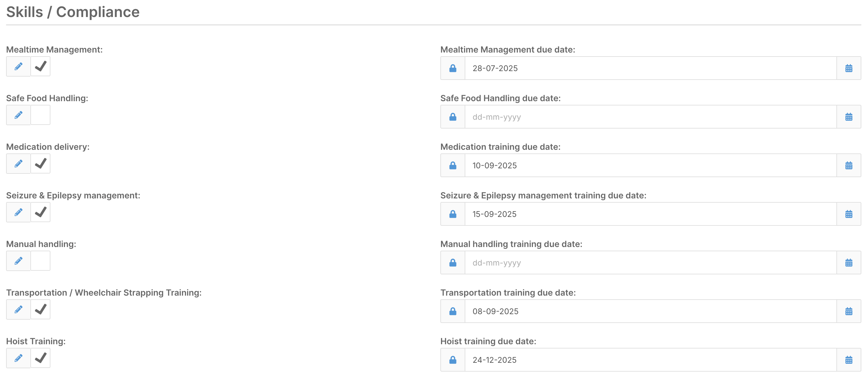Click lock icon on Transportation training due date
The height and width of the screenshot is (381, 868).
tap(453, 311)
